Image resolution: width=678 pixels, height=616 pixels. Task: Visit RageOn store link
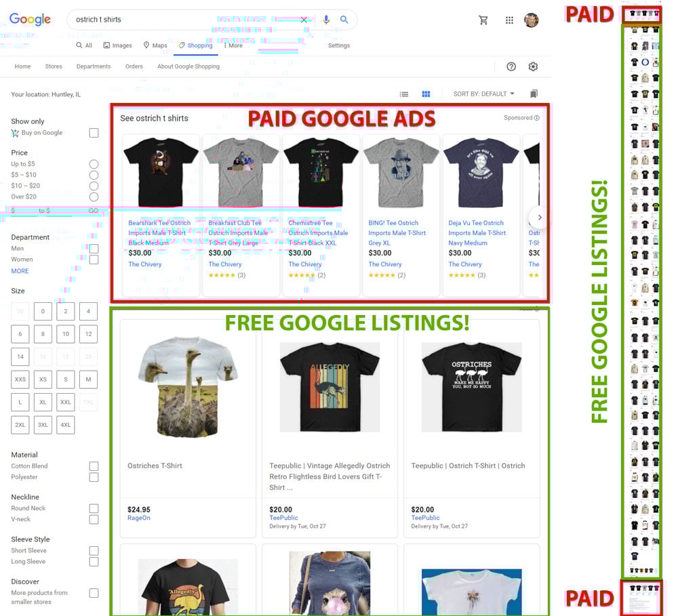coord(139,518)
